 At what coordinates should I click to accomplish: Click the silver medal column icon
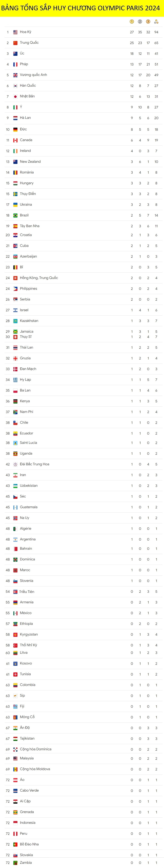(140, 22)
